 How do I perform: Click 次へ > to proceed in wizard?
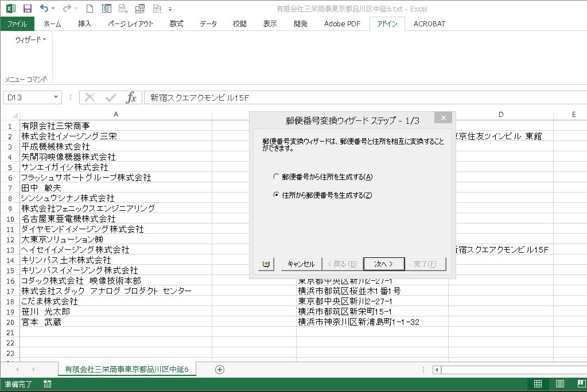pyautogui.click(x=384, y=264)
